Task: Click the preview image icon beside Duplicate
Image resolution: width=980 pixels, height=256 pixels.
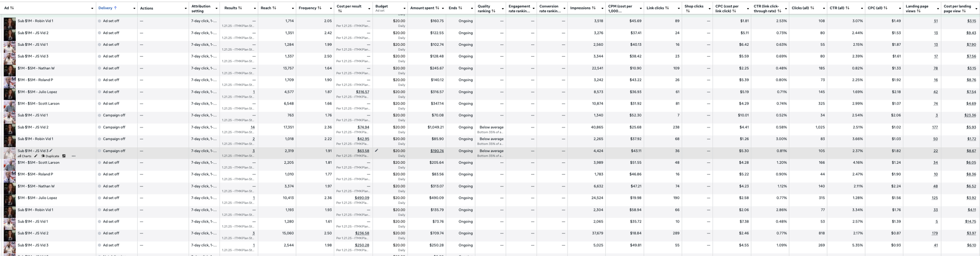Action: coord(64,156)
